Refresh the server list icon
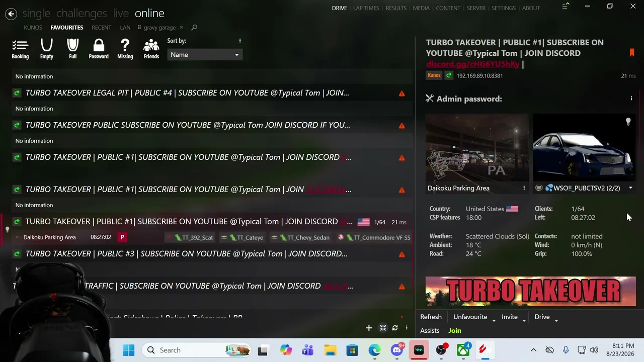 395,328
